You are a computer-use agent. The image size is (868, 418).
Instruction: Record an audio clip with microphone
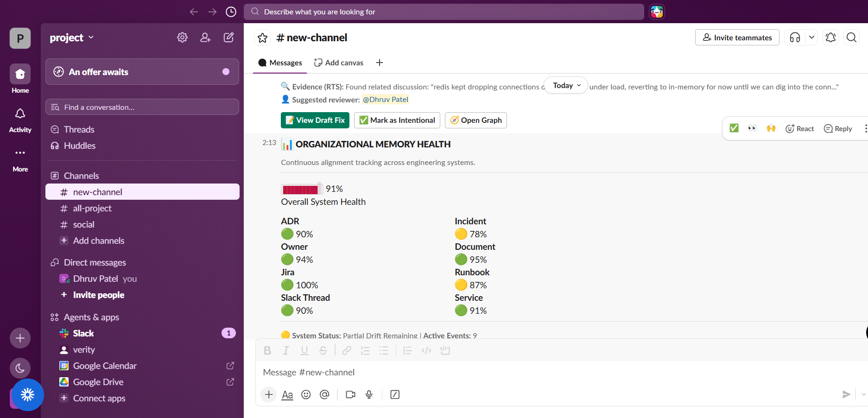[x=369, y=394]
